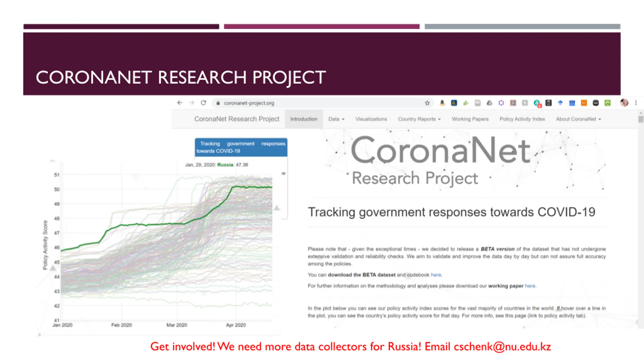Click the gray document extension icon
This screenshot has height=362, width=644.
(x=477, y=103)
